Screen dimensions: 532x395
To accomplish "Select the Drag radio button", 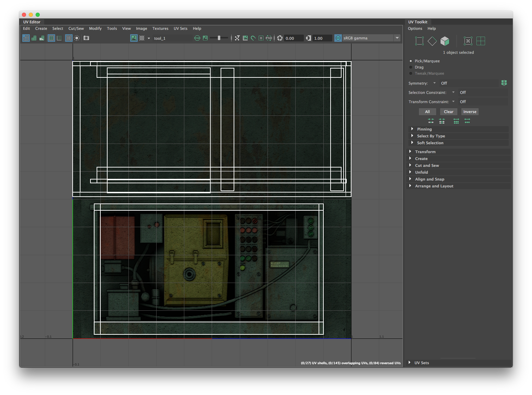I will 411,67.
